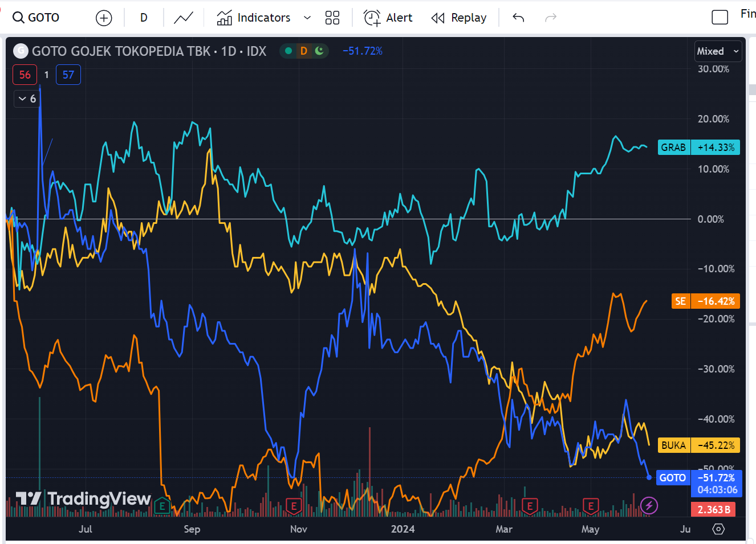The image size is (756, 544).
Task: Click the 0.00% level on price scale
Action: coord(710,219)
